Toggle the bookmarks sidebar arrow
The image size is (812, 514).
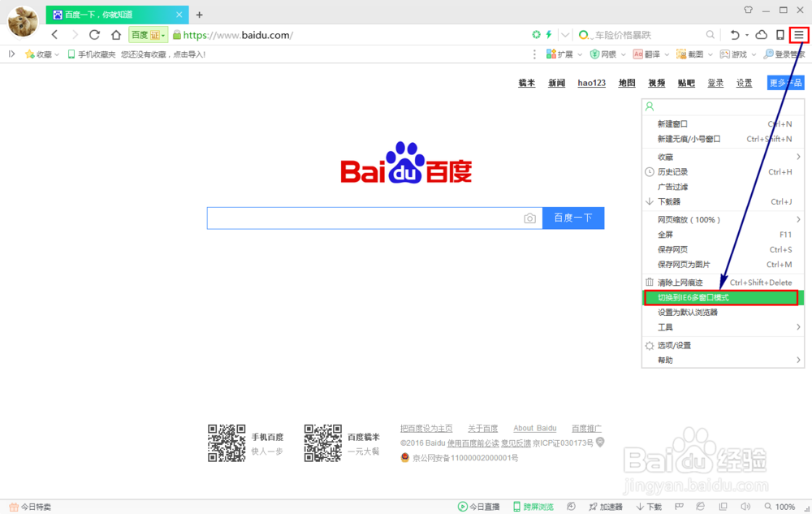coord(11,54)
